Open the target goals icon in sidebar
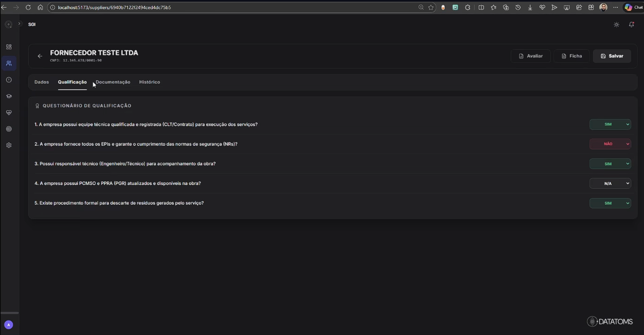Viewport: 644px width, 335px height. [x=9, y=129]
